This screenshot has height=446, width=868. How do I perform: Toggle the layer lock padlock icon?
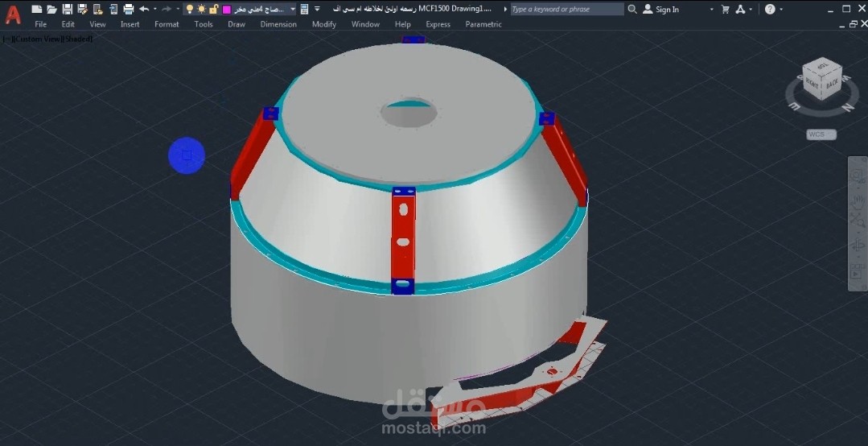[214, 9]
